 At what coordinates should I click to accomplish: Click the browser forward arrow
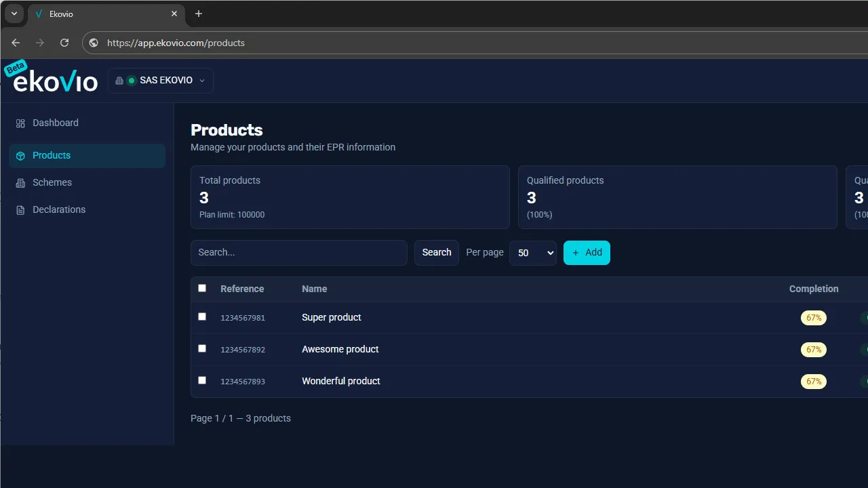point(40,43)
